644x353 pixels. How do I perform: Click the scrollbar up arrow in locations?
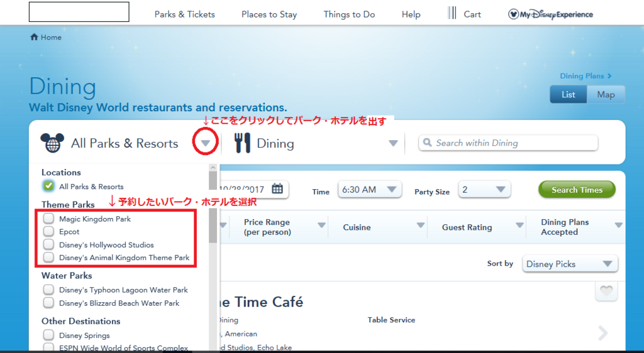(213, 167)
